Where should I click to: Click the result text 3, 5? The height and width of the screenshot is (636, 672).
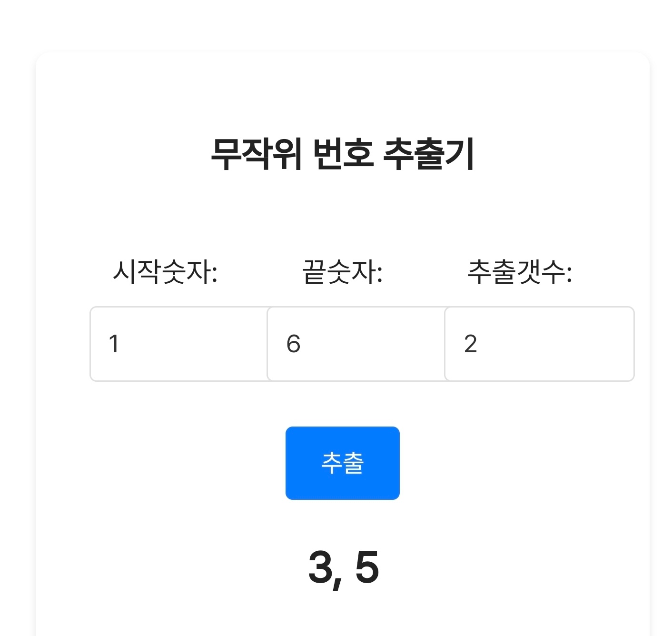344,567
